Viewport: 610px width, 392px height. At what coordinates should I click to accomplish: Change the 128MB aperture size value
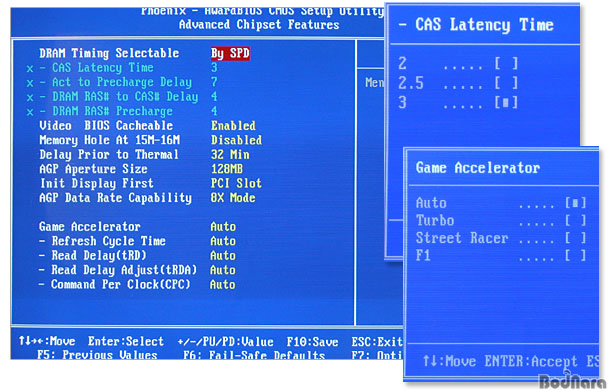[227, 169]
